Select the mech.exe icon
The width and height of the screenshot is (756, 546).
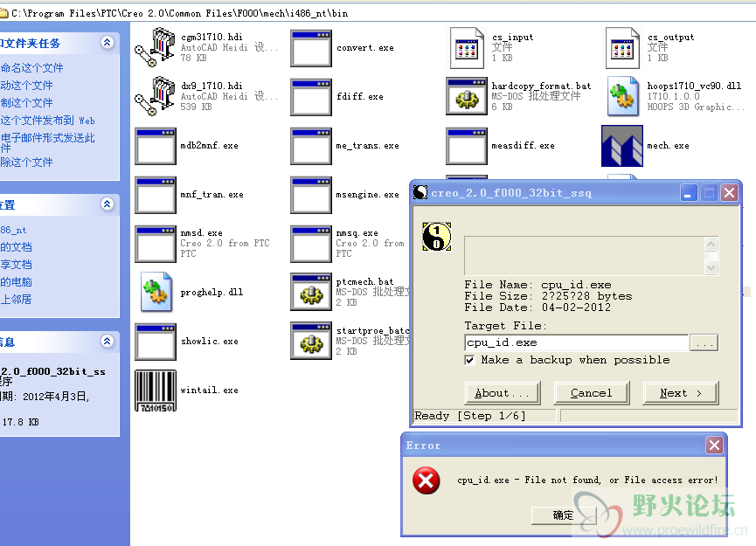[x=622, y=146]
